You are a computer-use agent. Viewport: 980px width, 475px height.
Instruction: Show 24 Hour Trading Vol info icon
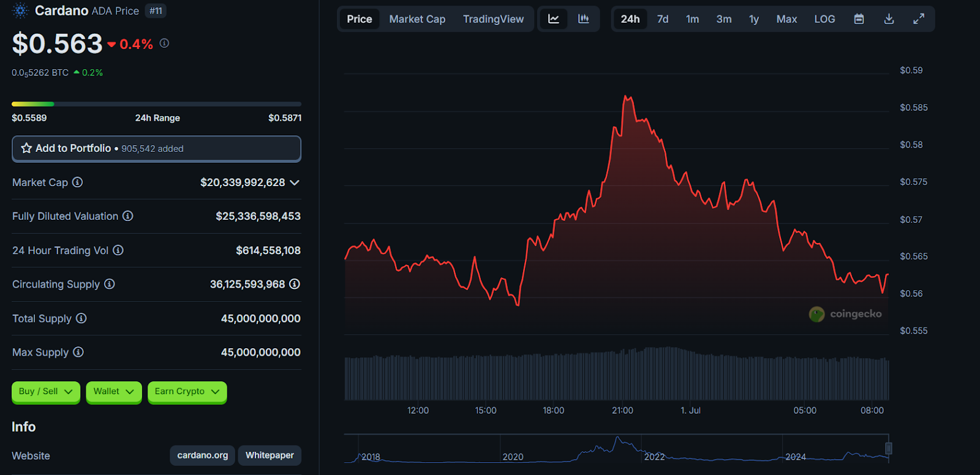(118, 250)
